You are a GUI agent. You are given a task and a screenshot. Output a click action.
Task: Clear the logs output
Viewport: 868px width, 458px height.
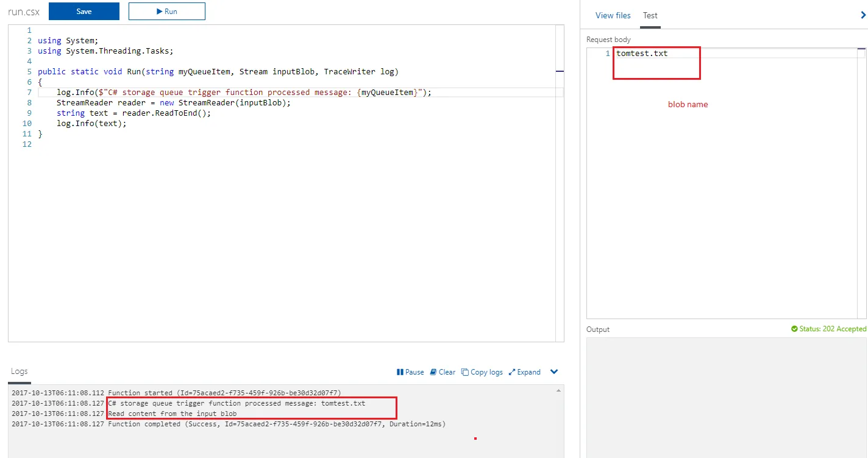point(443,372)
